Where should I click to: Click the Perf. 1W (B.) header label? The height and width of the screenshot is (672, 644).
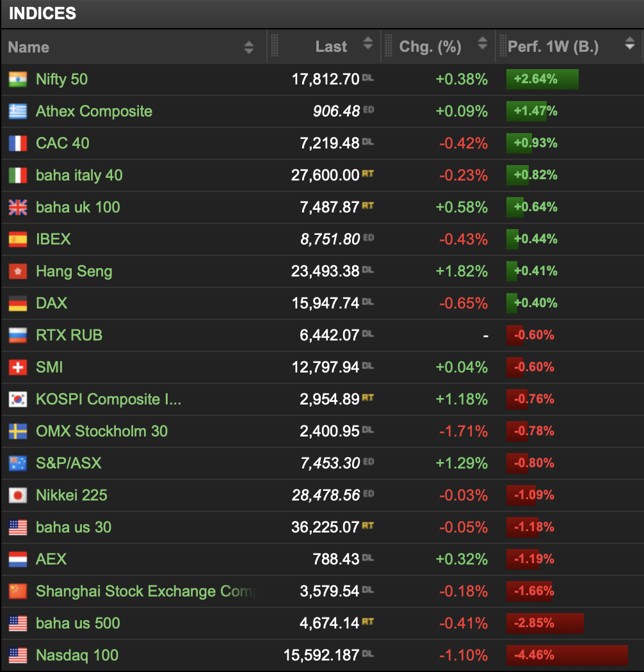553,46
